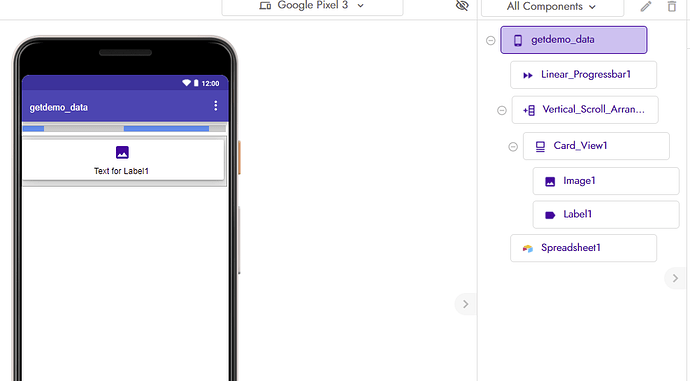Screen dimensions: 690x381
Task: Open the Google Pixel 3 device dropdown
Action: click(312, 6)
